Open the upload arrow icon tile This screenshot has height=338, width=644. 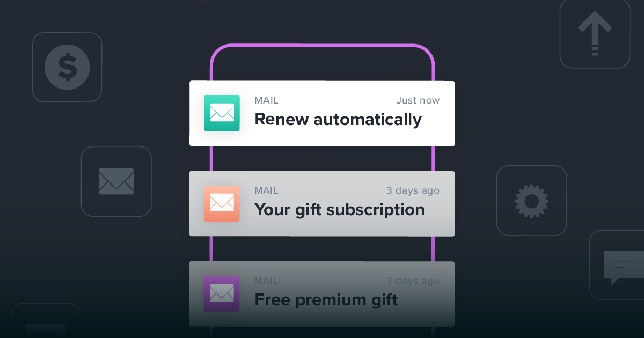coord(595,33)
